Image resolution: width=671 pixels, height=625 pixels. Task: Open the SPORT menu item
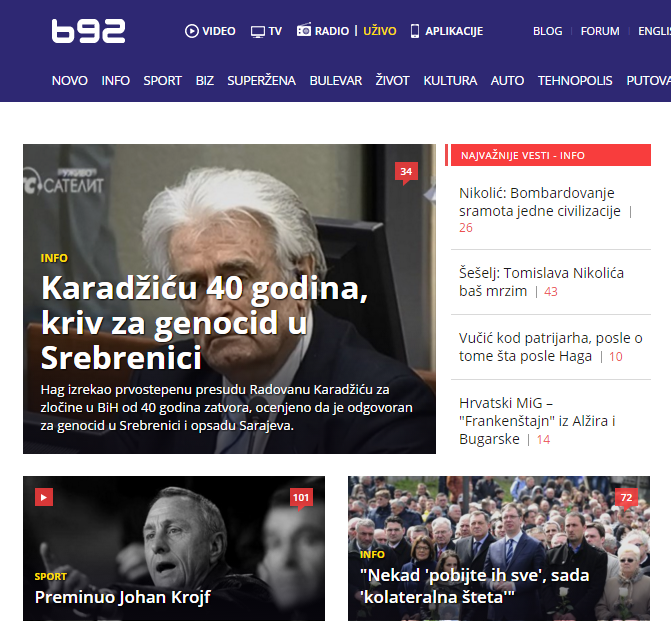162,80
